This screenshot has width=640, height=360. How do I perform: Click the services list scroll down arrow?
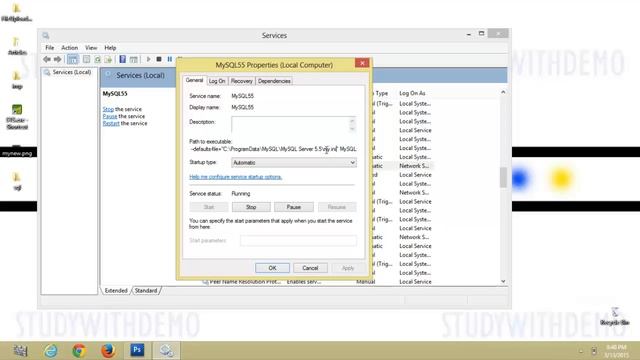[x=503, y=281]
